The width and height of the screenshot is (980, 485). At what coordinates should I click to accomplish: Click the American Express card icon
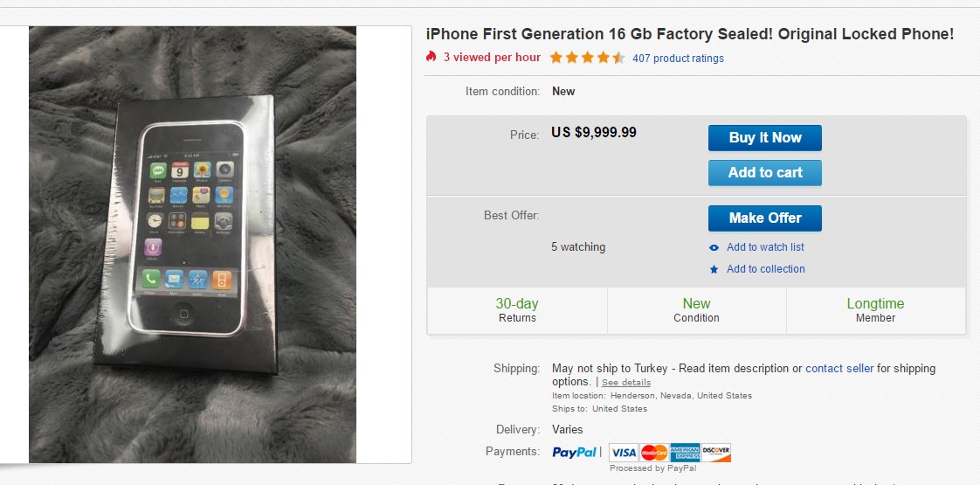[685, 452]
